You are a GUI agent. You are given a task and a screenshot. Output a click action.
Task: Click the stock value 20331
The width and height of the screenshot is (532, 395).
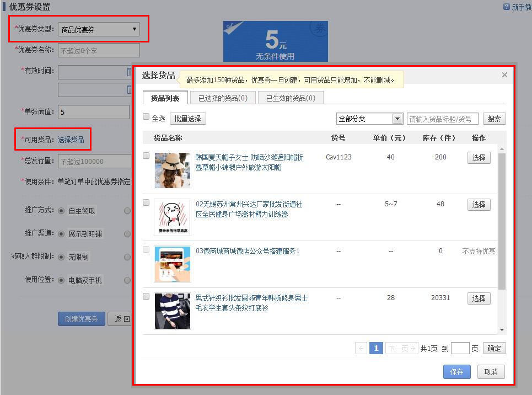(x=440, y=297)
